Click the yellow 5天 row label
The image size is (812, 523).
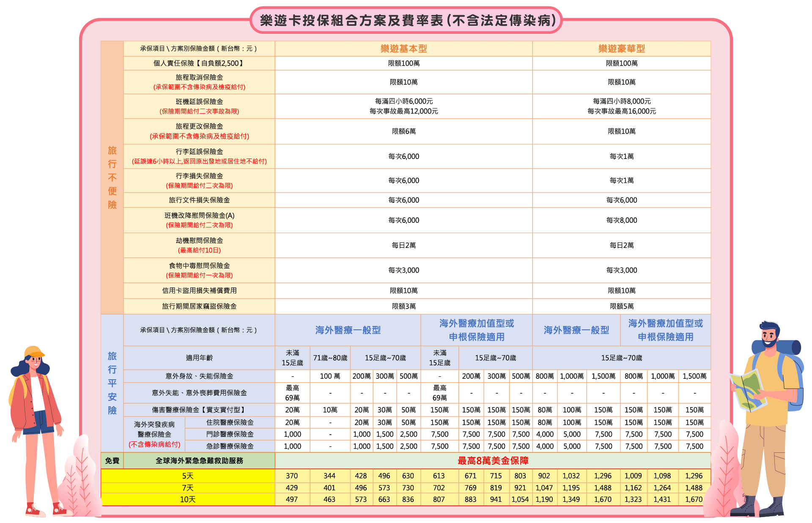(188, 476)
